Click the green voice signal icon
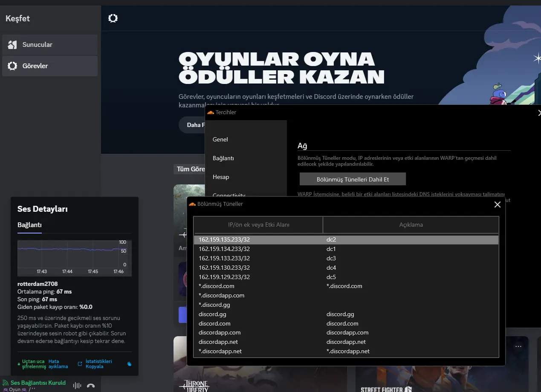This screenshot has height=392, width=541. pos(6,383)
